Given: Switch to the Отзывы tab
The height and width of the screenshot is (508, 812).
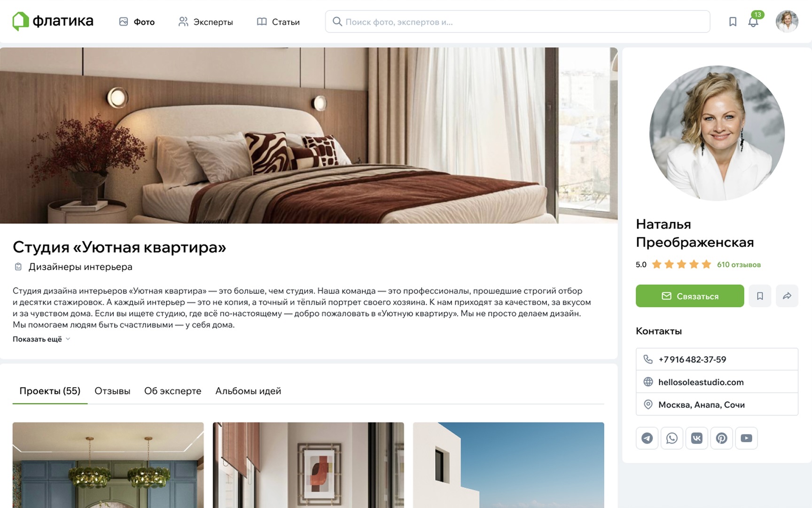Looking at the screenshot, I should click(x=112, y=391).
